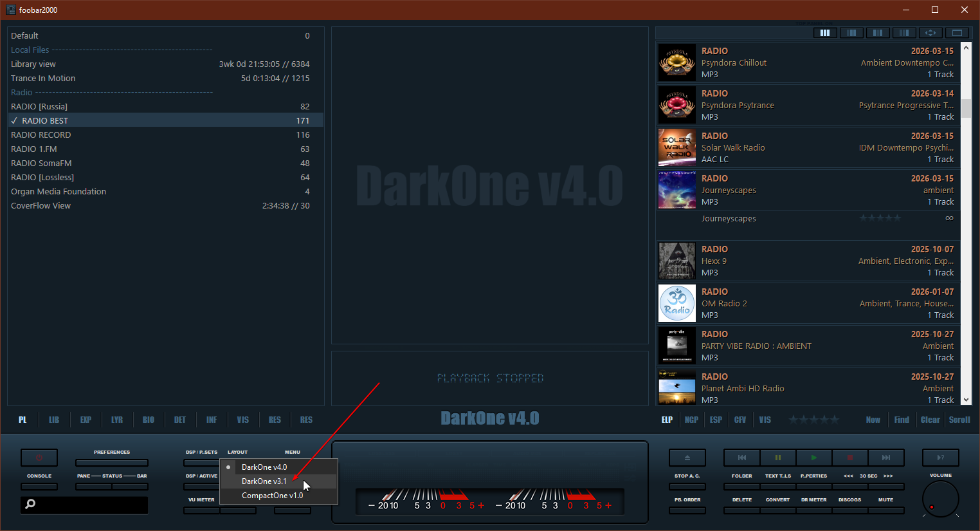Skip to next track with forward icon
Image resolution: width=980 pixels, height=531 pixels.
(x=885, y=458)
